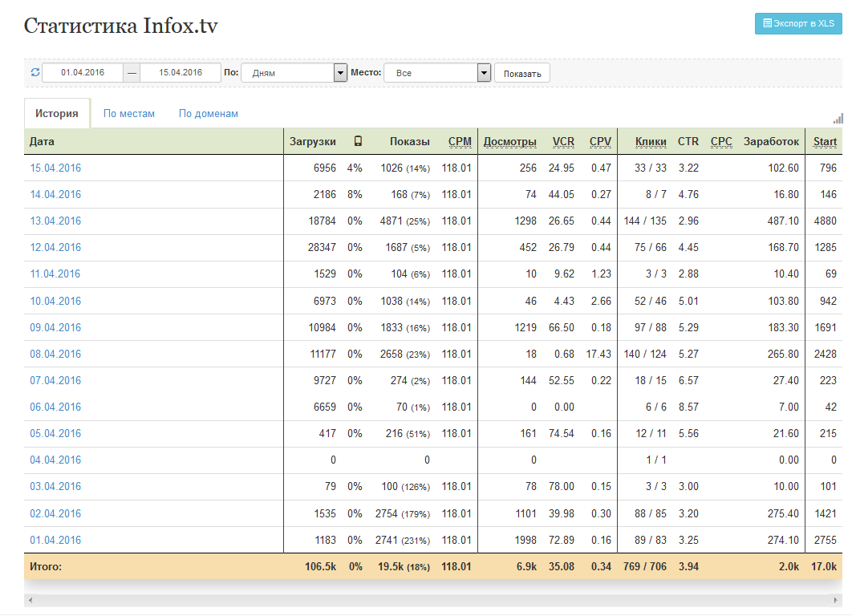Open the 14.04.2016 date link

pos(55,194)
